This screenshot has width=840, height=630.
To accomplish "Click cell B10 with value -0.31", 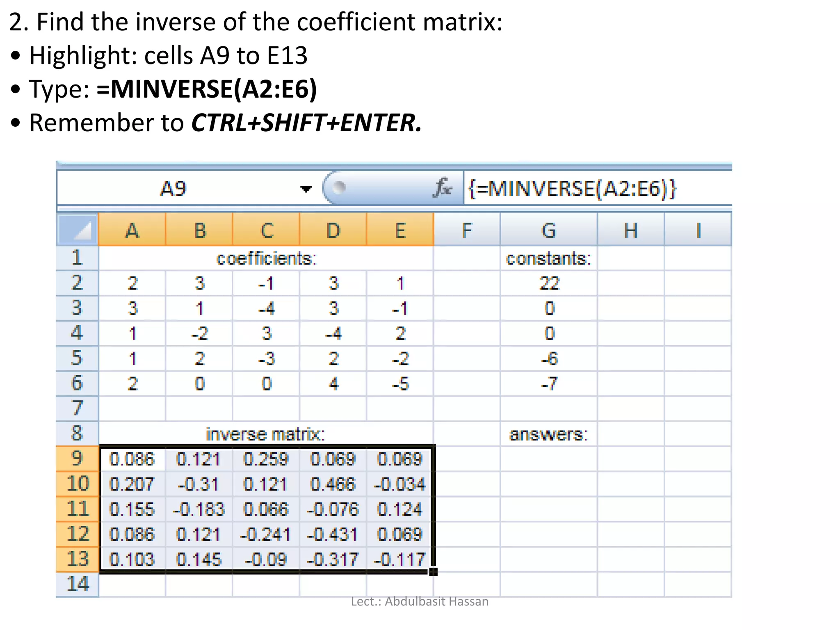I will pyautogui.click(x=199, y=484).
